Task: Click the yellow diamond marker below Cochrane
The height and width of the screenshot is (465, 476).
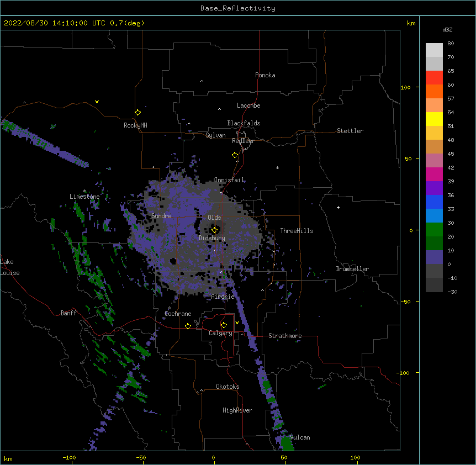Action: (x=188, y=326)
